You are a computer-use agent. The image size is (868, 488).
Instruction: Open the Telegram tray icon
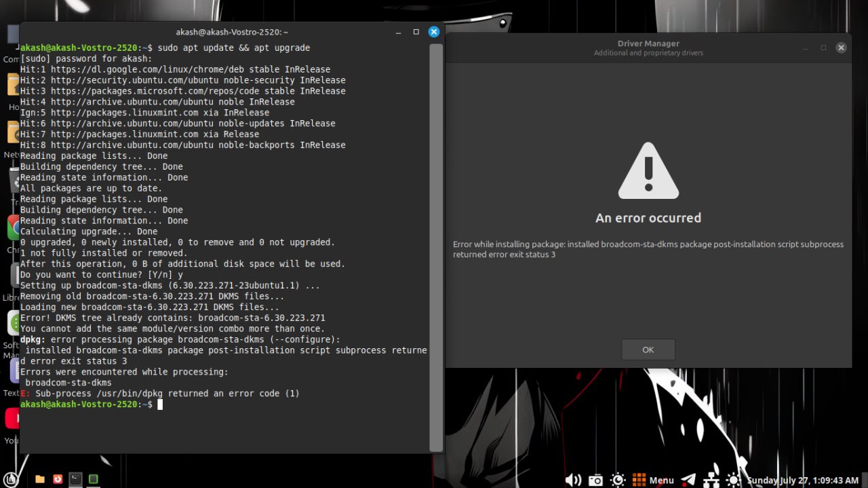[x=688, y=480]
